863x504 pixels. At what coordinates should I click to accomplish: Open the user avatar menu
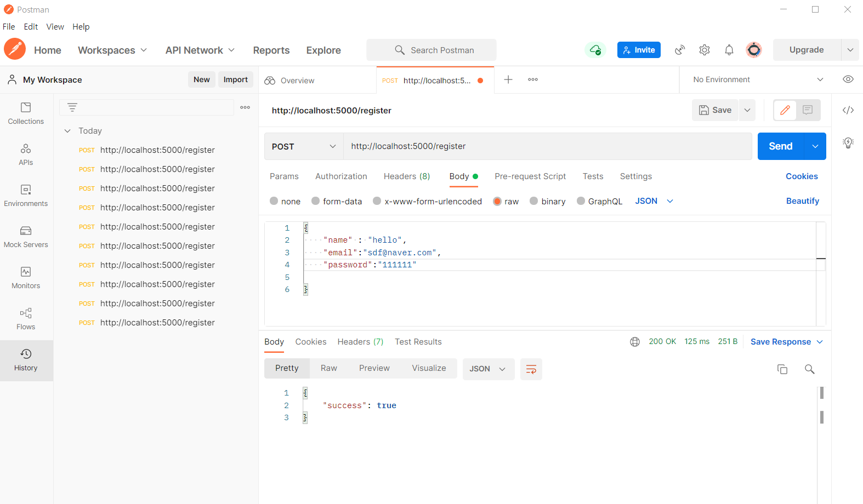[x=754, y=50]
